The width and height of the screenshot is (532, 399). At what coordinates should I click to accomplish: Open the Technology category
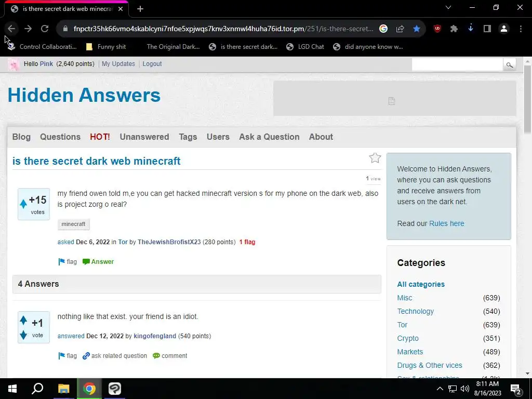tap(415, 311)
